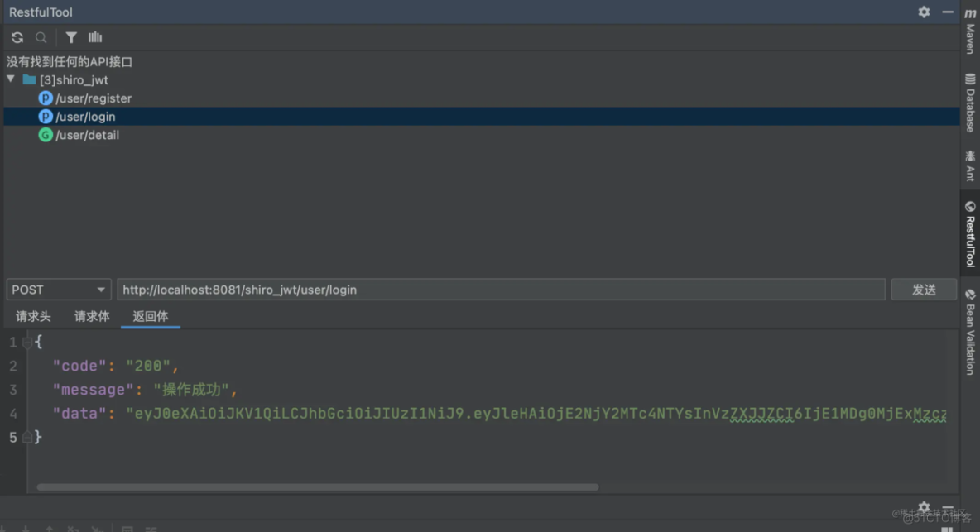Click the request URL input field

click(x=501, y=290)
